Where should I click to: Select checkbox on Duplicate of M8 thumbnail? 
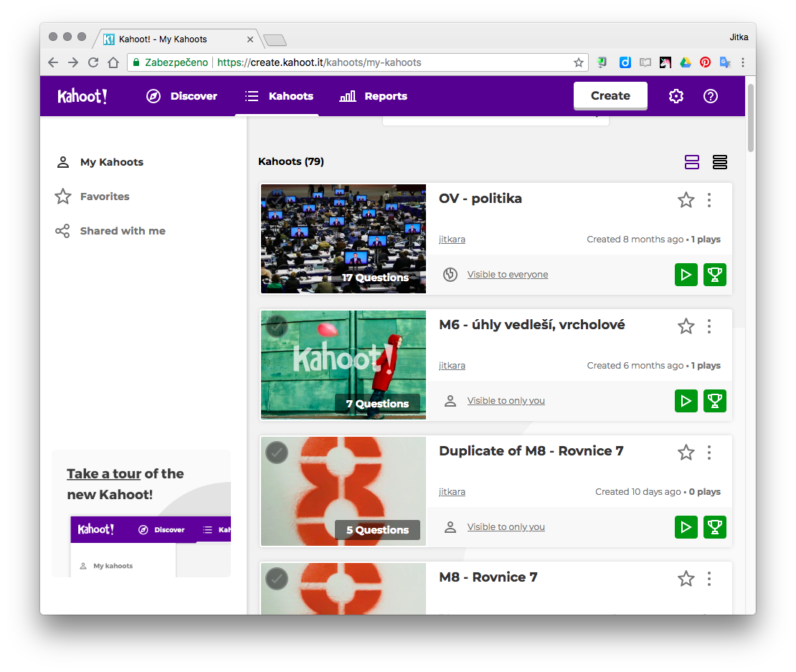click(x=277, y=453)
